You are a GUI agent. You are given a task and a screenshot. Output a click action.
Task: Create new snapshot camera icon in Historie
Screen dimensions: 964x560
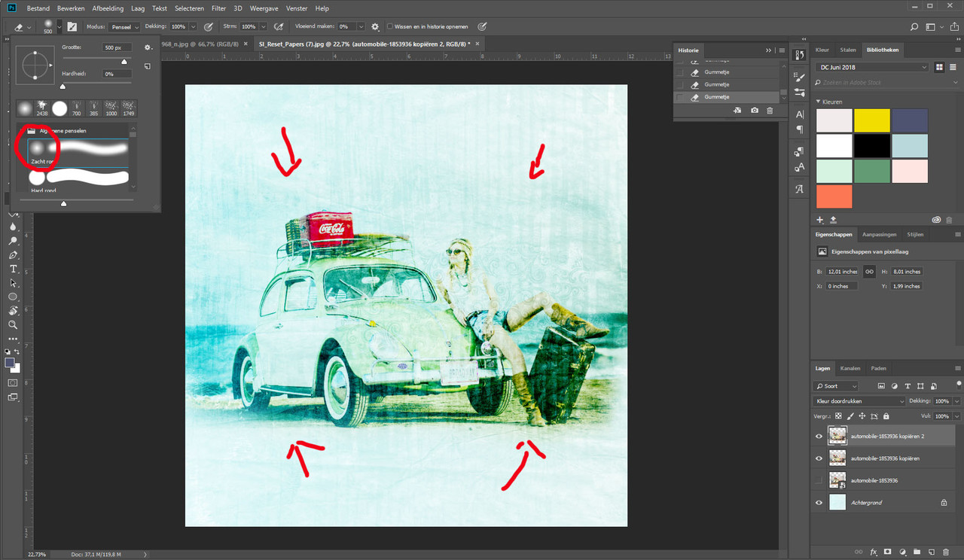tap(755, 111)
